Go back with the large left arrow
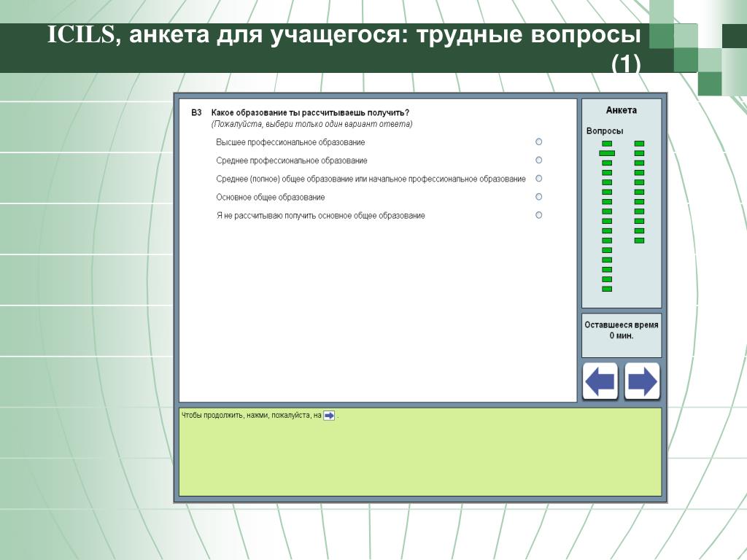 600,381
